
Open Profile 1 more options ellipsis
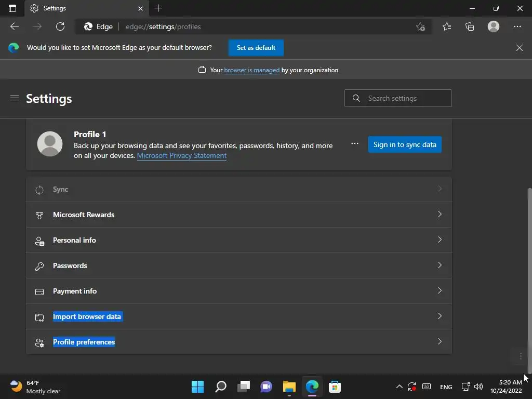354,144
